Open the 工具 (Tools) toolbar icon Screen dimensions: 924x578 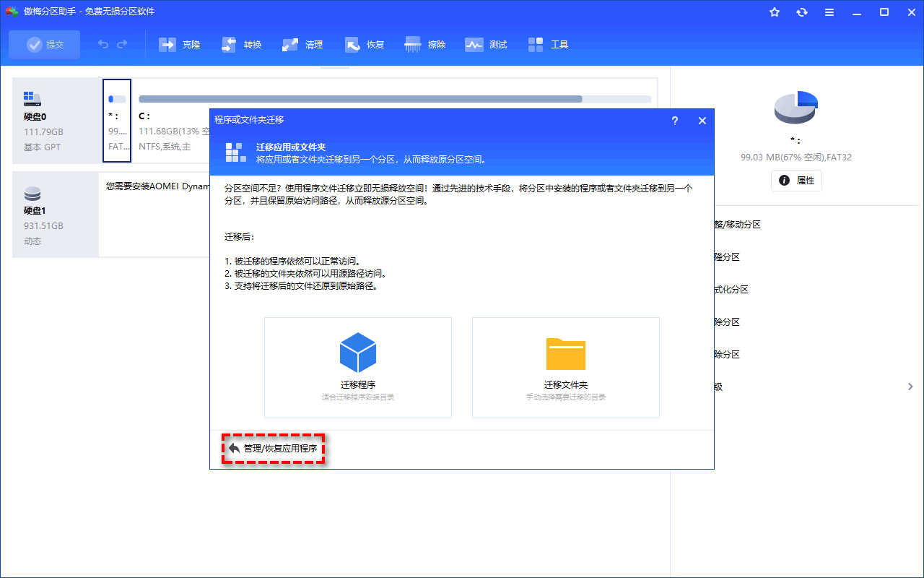point(549,44)
